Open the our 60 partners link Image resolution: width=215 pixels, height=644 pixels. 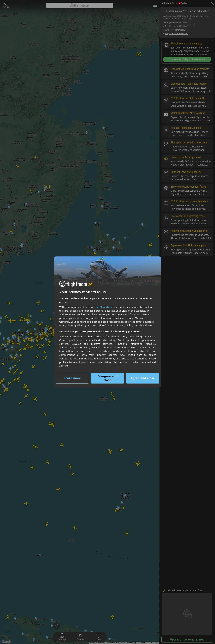(104, 307)
